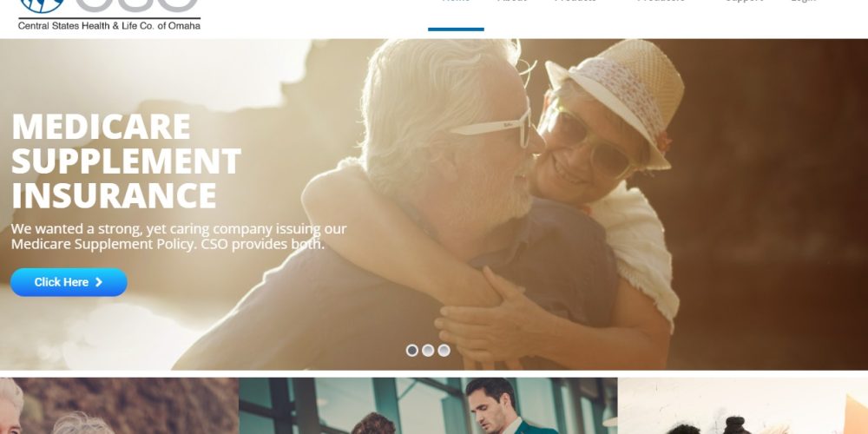Open the Support navigation item
This screenshot has width=868, height=434.
coord(745,3)
